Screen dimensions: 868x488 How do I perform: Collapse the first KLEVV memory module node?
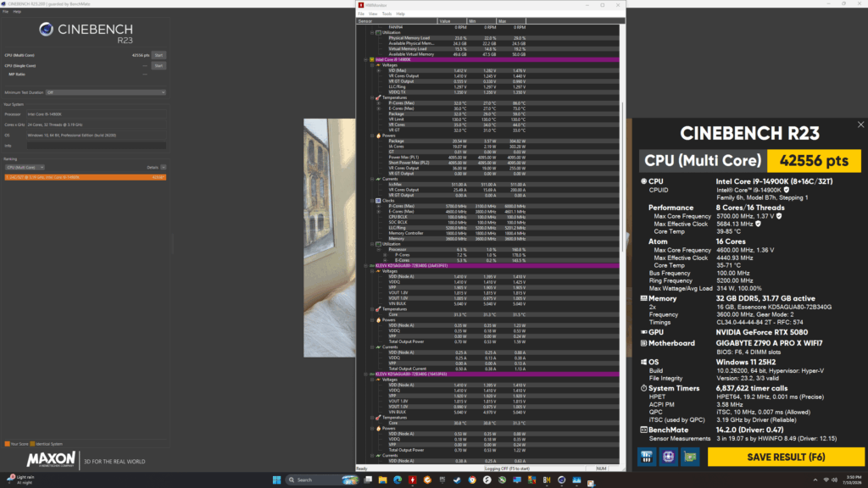tap(365, 265)
